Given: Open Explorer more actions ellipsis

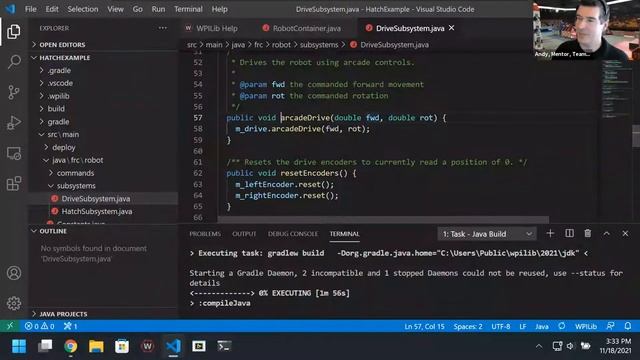Looking at the screenshot, I should 162,28.
